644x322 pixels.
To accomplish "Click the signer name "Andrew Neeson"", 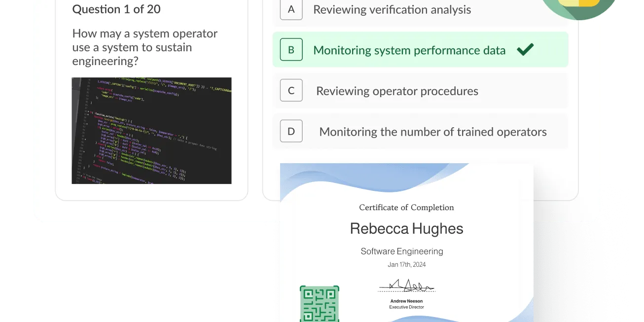I will point(406,301).
